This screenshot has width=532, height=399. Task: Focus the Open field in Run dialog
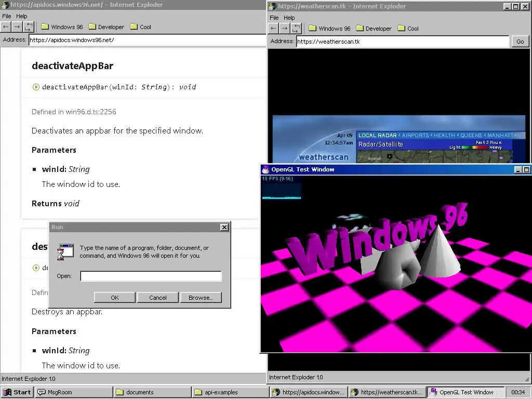tap(151, 276)
